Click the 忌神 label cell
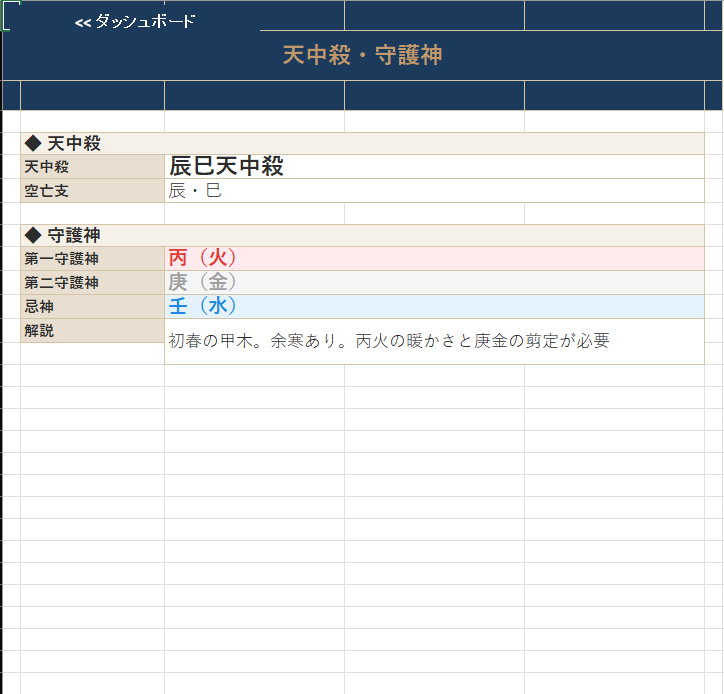The image size is (724, 694). click(92, 307)
